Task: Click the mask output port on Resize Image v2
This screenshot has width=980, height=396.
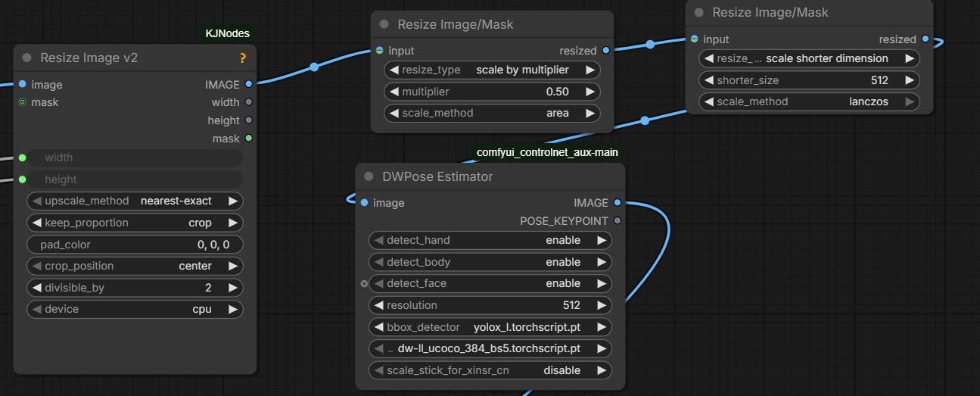Action: click(x=249, y=139)
